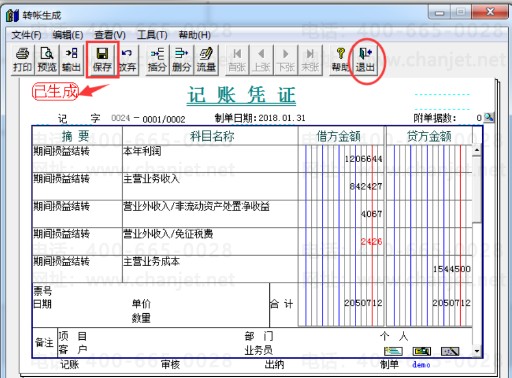Click the voucher number 0024 field
Image resolution: width=512 pixels, height=378 pixels.
[120, 118]
